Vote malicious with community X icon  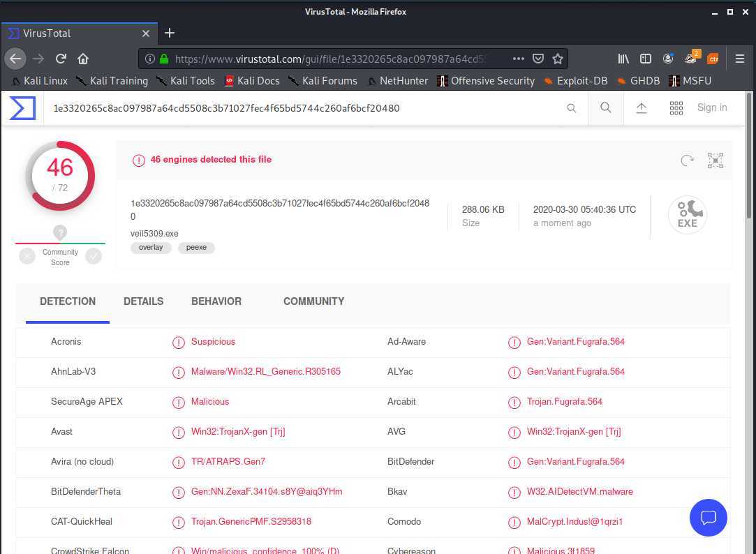(27, 256)
